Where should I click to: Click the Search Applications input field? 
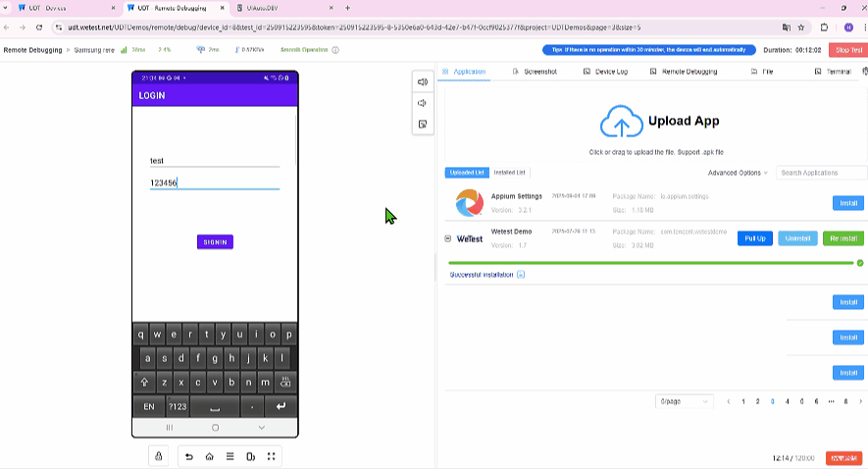pyautogui.click(x=821, y=173)
